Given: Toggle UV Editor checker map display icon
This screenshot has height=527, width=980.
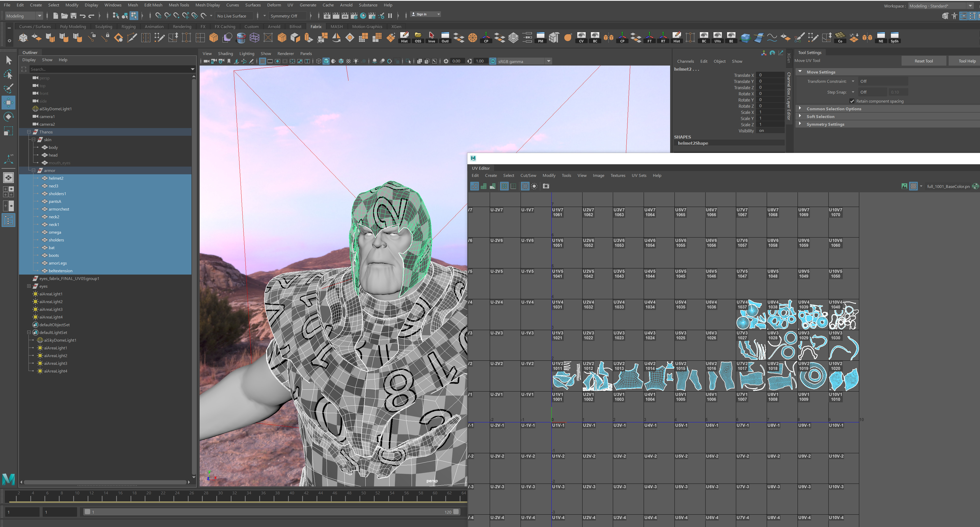Looking at the screenshot, I should click(x=913, y=186).
